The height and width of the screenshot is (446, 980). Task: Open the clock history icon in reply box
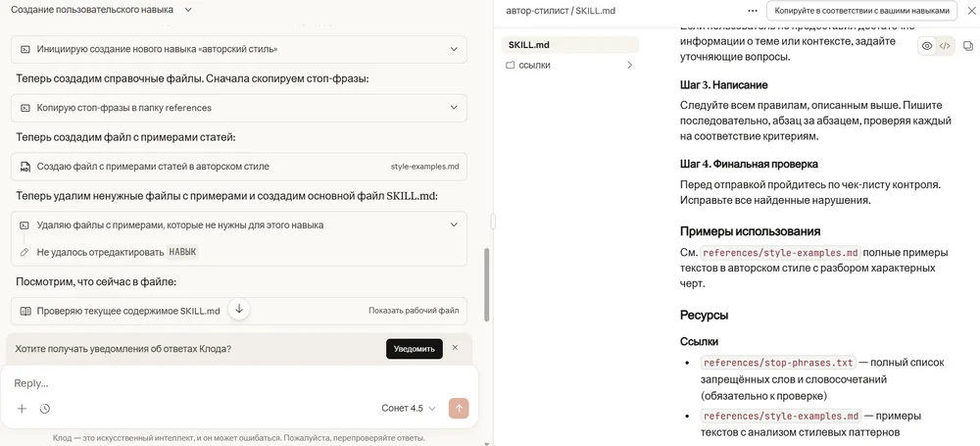45,409
